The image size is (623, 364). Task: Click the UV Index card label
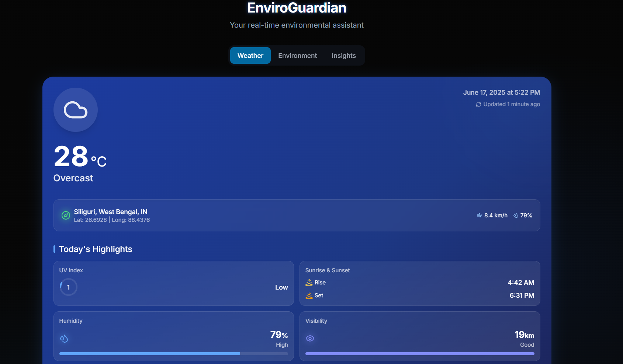71,270
